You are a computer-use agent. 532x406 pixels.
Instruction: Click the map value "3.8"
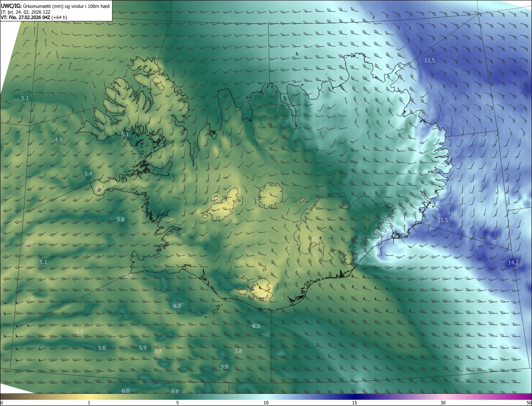pyautogui.click(x=238, y=351)
